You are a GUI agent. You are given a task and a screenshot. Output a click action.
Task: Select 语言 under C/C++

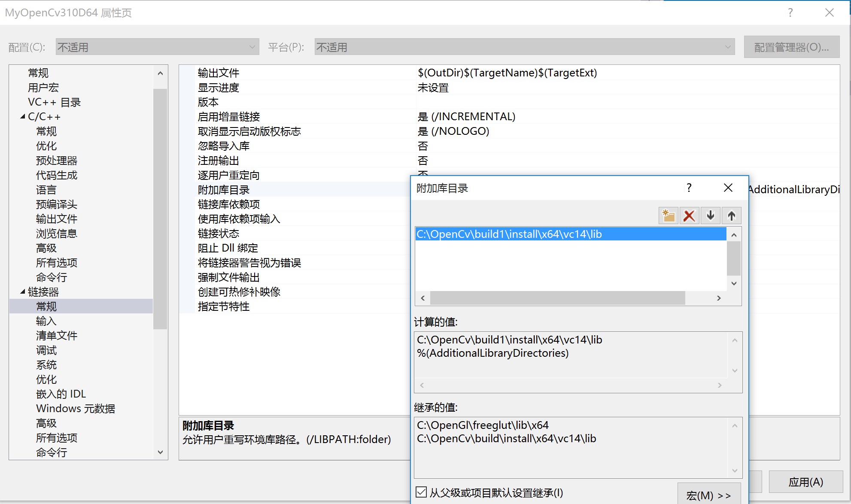pos(46,190)
